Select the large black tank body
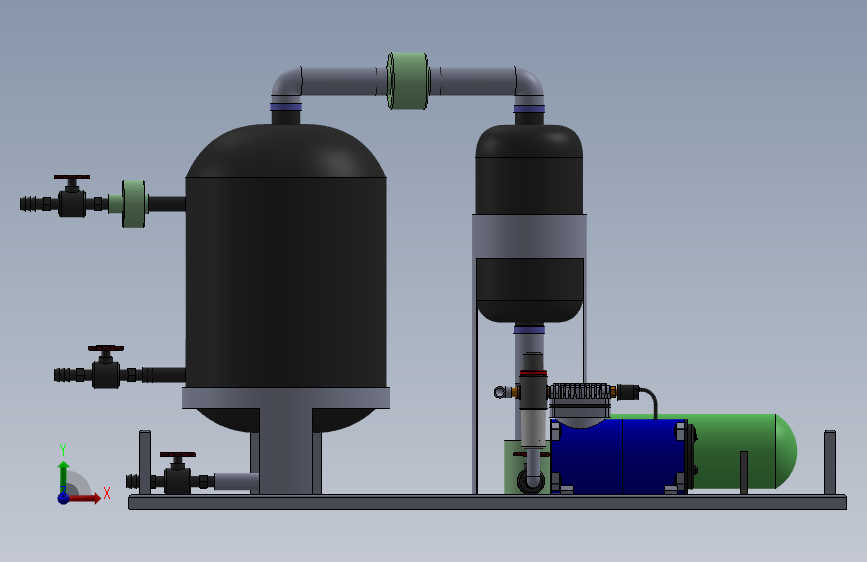 [285, 282]
